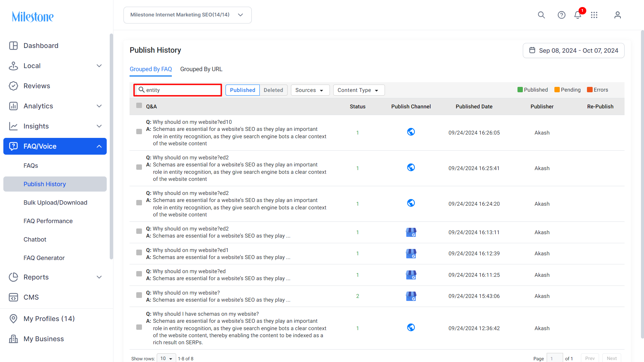
Task: Check the row for website?ed1 question
Action: point(139,253)
